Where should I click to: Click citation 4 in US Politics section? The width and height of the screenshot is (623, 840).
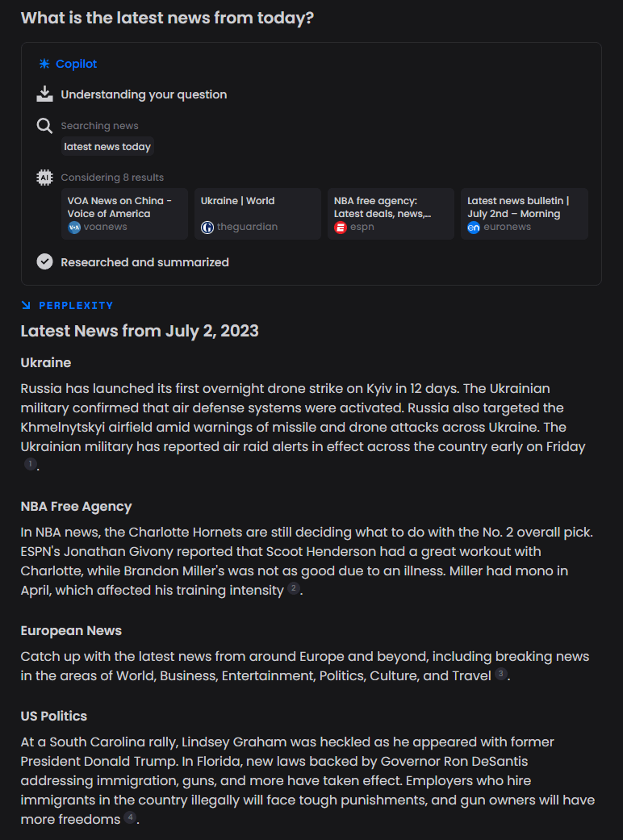pyautogui.click(x=130, y=817)
